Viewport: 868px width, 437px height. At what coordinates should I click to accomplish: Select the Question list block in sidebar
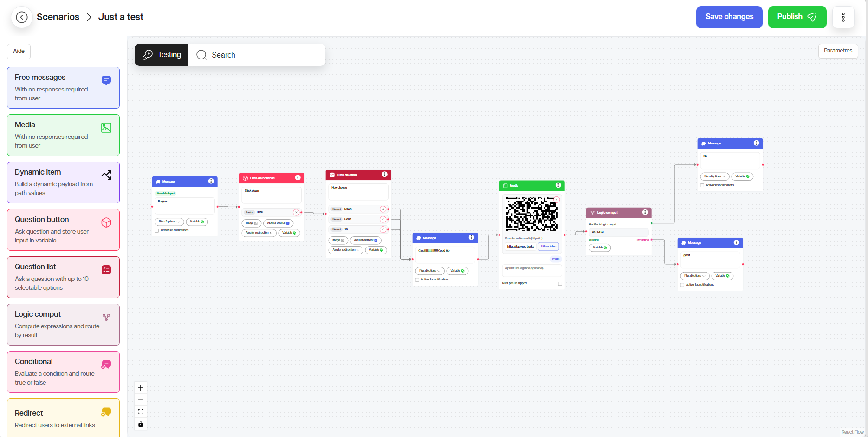click(63, 277)
